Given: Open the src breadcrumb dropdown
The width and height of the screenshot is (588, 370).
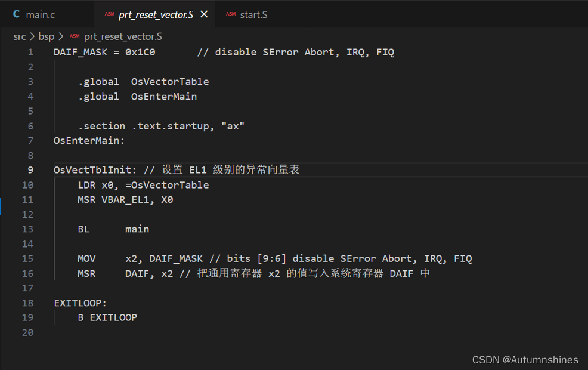Looking at the screenshot, I should point(20,36).
